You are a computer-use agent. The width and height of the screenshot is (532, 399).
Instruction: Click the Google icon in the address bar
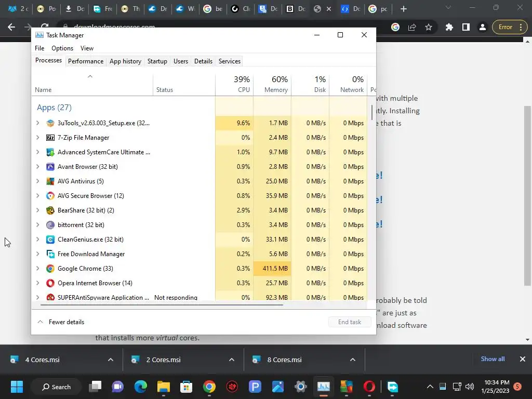coord(395,27)
